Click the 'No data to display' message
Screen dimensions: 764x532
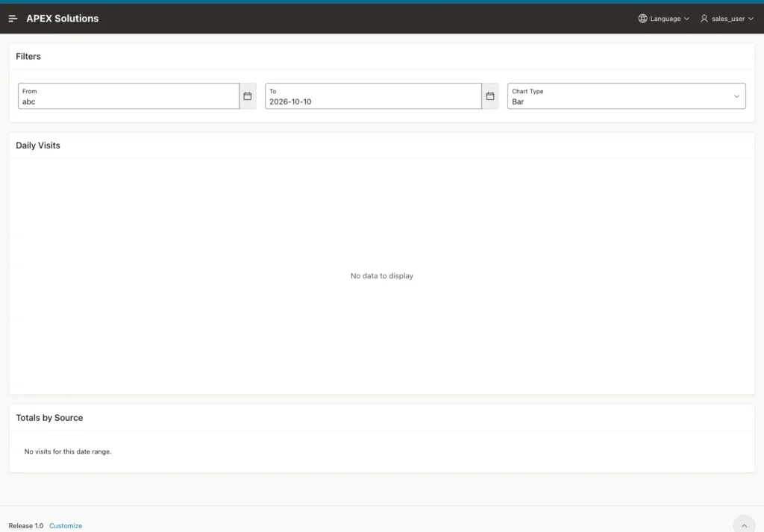click(382, 276)
